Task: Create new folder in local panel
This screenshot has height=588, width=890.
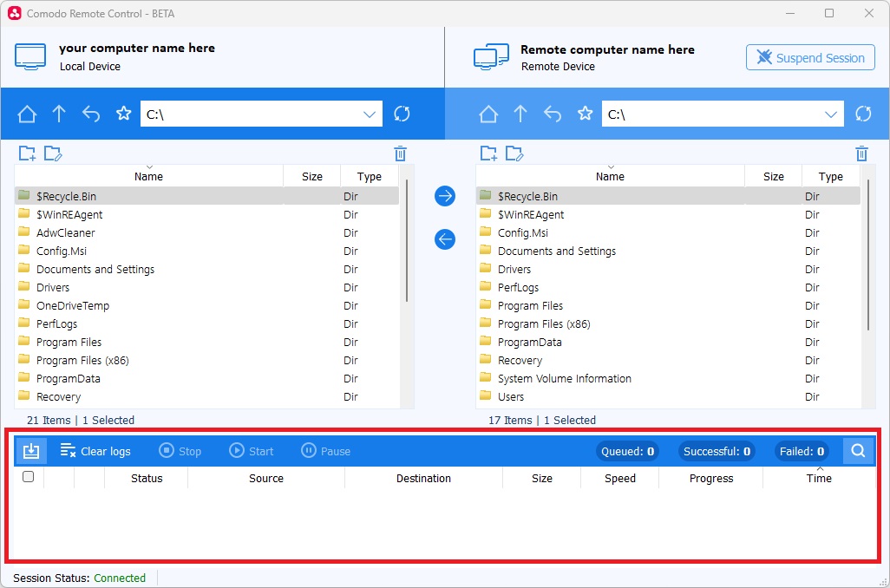Action: point(28,154)
